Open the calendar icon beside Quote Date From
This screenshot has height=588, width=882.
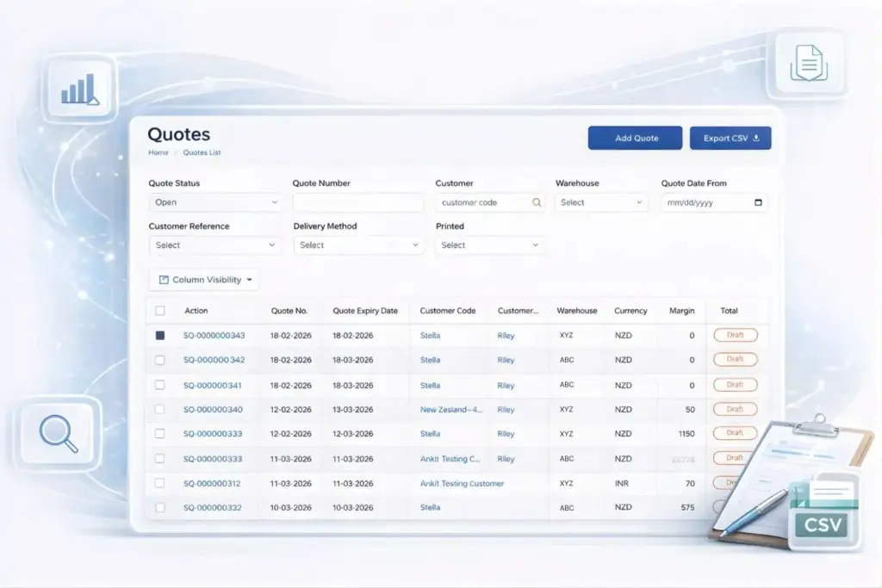pos(757,201)
